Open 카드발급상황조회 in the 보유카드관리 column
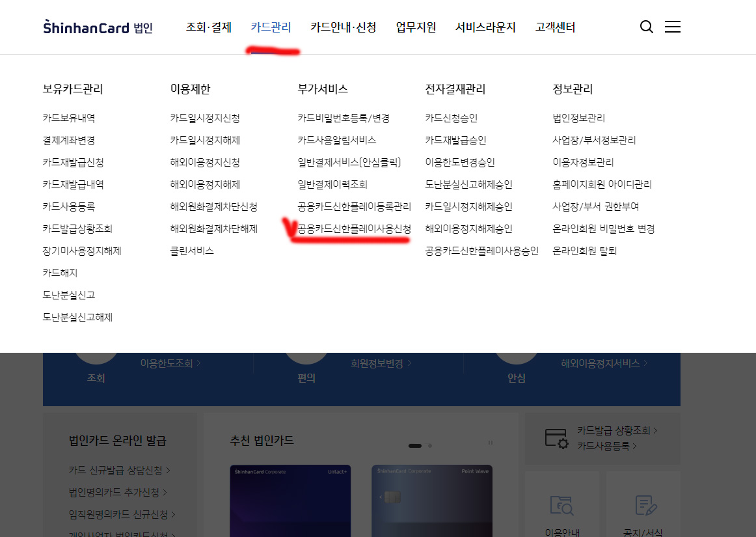Screen dimensions: 756x537 point(77,228)
